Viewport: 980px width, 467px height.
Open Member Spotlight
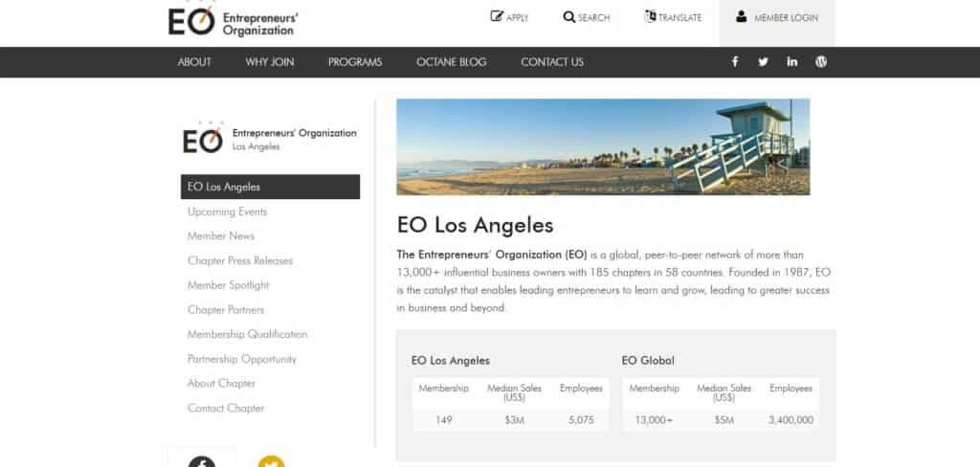(228, 285)
